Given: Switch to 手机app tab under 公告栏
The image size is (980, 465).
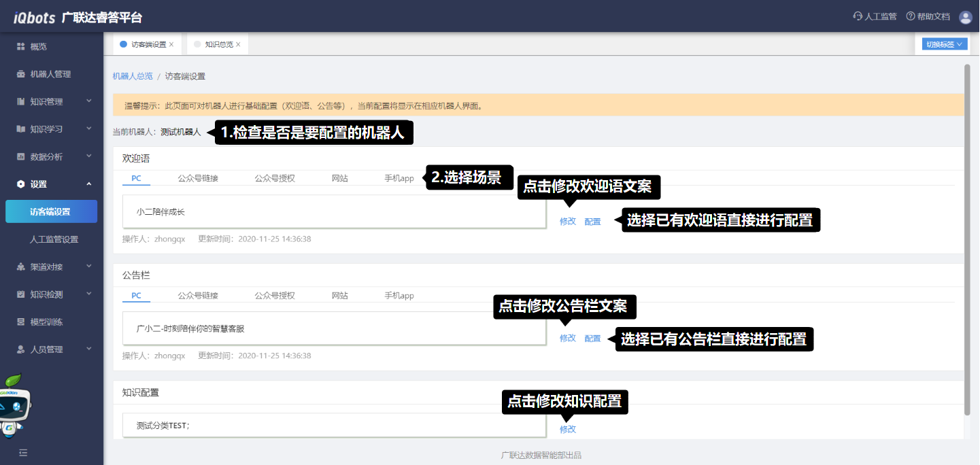Looking at the screenshot, I should click(x=399, y=296).
